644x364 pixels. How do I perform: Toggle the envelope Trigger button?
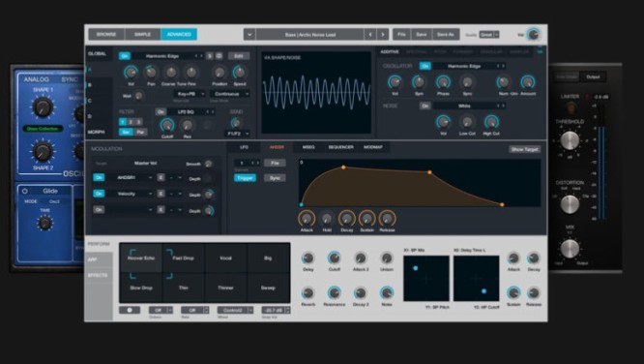point(245,178)
